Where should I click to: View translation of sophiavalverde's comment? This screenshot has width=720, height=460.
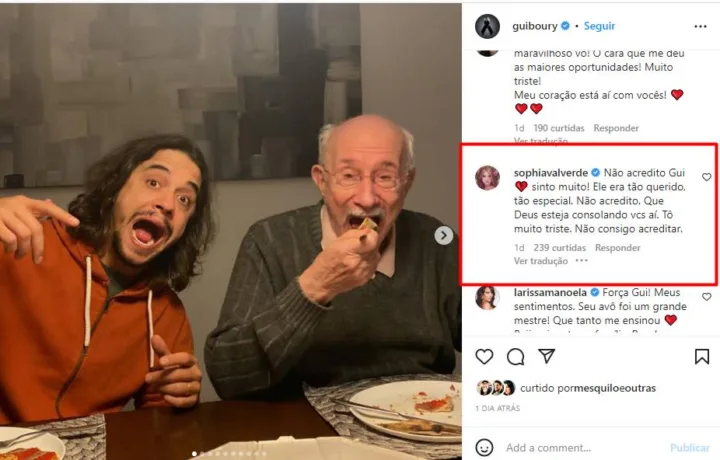point(540,261)
